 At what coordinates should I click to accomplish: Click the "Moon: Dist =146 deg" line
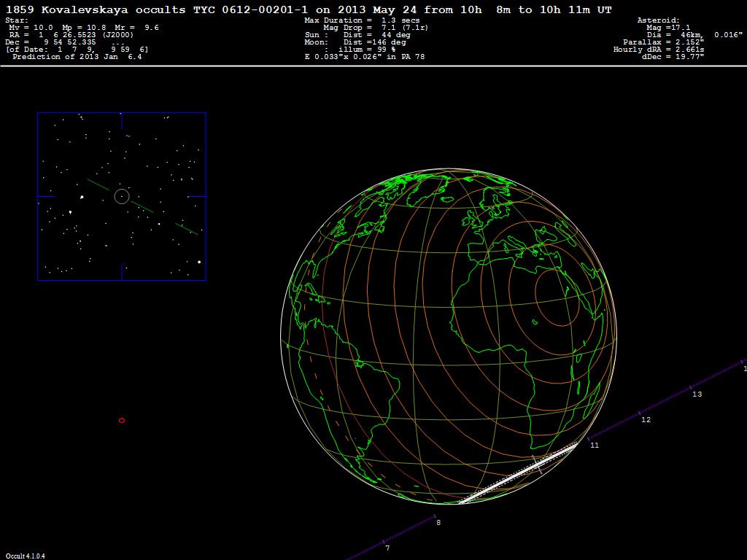(355, 42)
